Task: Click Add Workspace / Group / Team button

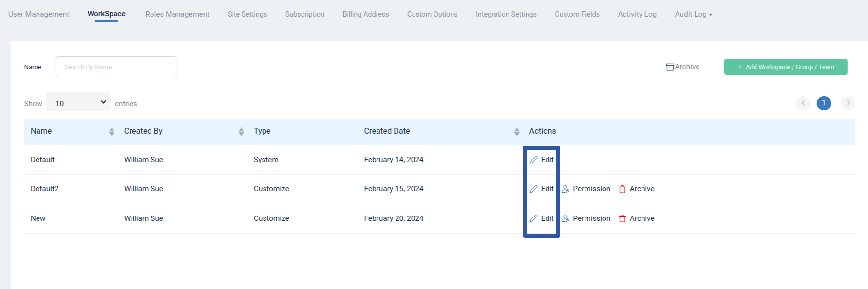Action: tap(786, 67)
